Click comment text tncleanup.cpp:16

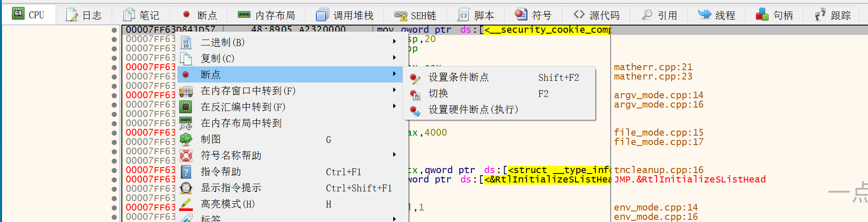659,170
